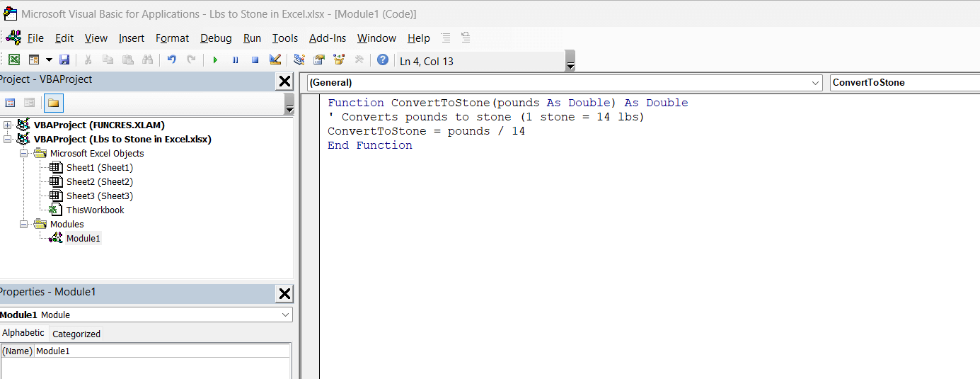Open the Help menu
Image resolution: width=980 pixels, height=379 pixels.
(x=419, y=38)
